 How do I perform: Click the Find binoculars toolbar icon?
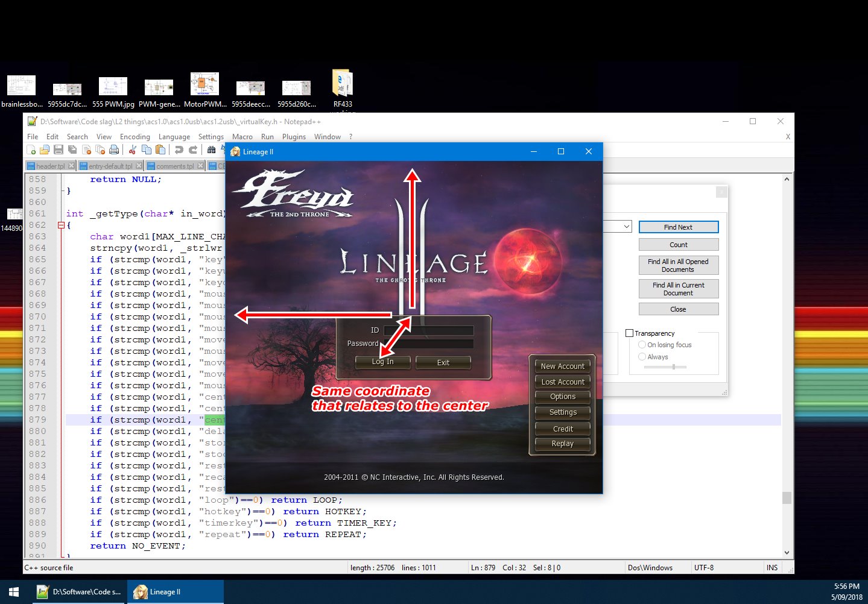pyautogui.click(x=211, y=150)
